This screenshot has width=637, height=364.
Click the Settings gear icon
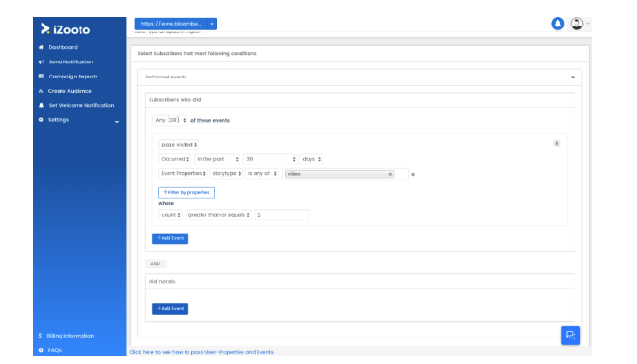pos(41,120)
